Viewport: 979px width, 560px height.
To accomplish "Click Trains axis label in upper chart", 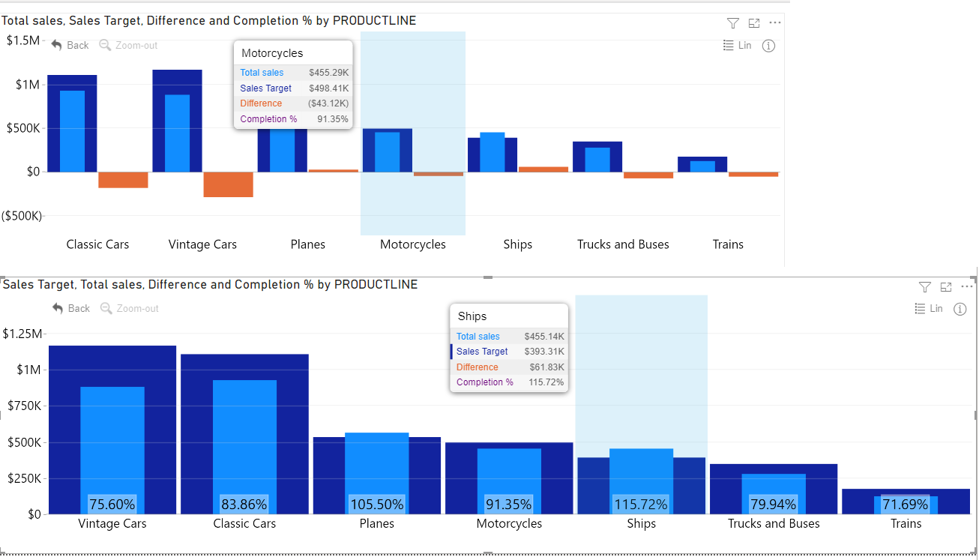I will coord(728,244).
